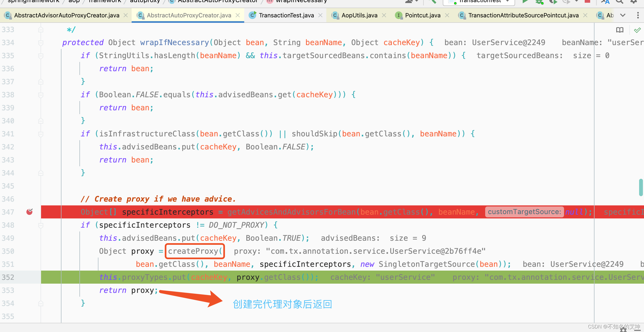
Task: Click the interface icon on Pointcut.java tab
Action: pyautogui.click(x=399, y=15)
